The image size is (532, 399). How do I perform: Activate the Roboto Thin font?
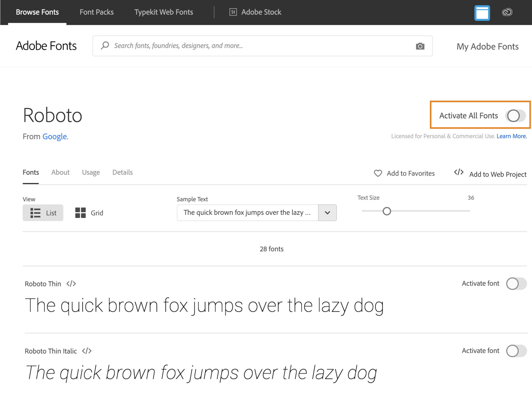point(516,284)
